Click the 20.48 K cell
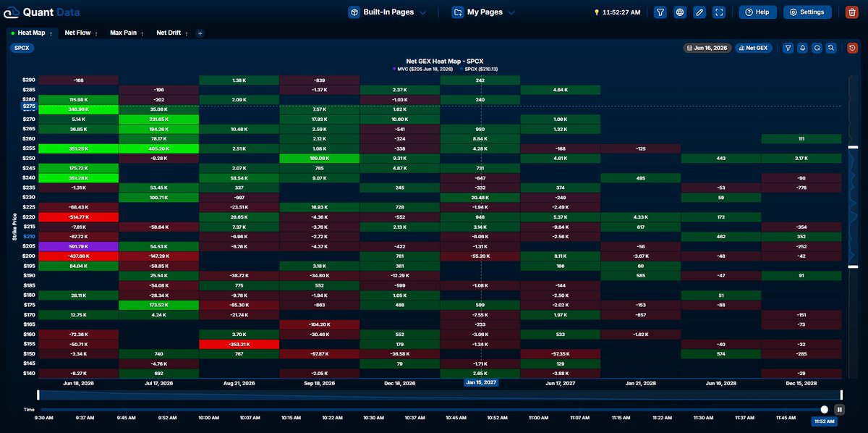 480,197
